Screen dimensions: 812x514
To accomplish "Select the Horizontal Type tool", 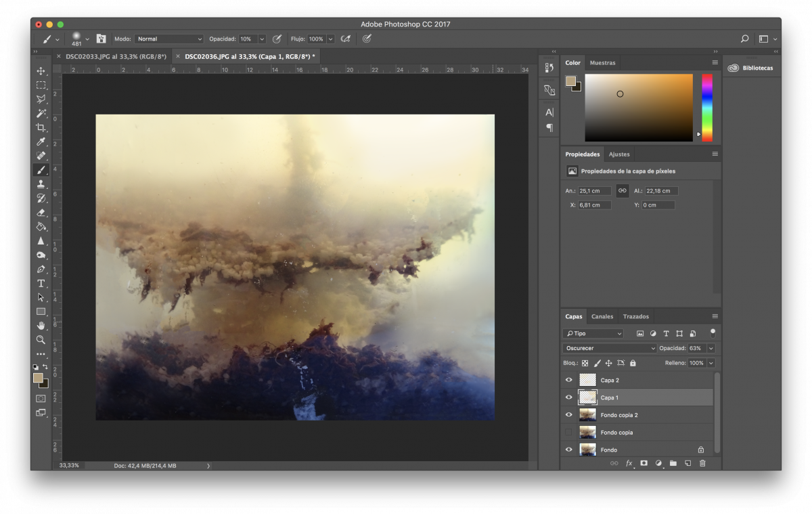I will point(41,283).
